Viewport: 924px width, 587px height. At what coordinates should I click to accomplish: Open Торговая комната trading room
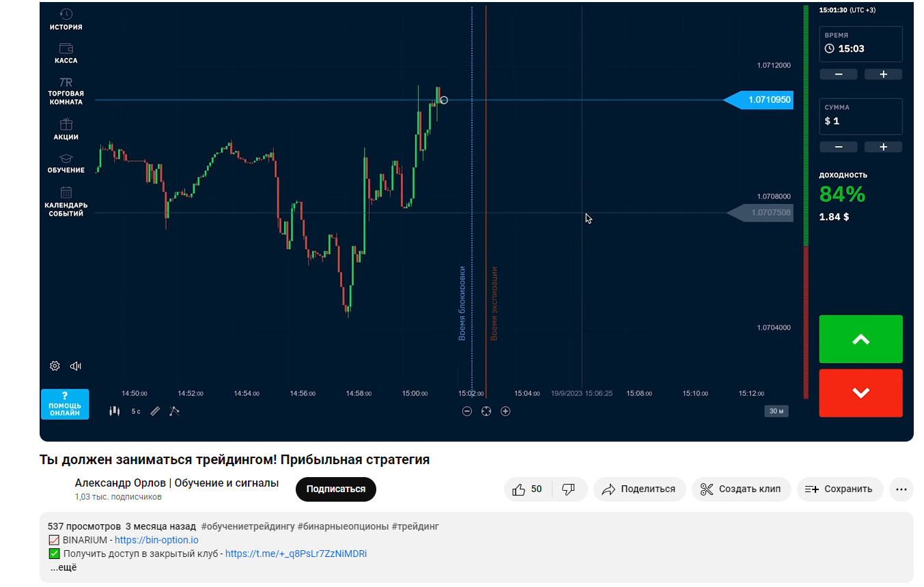tap(66, 91)
